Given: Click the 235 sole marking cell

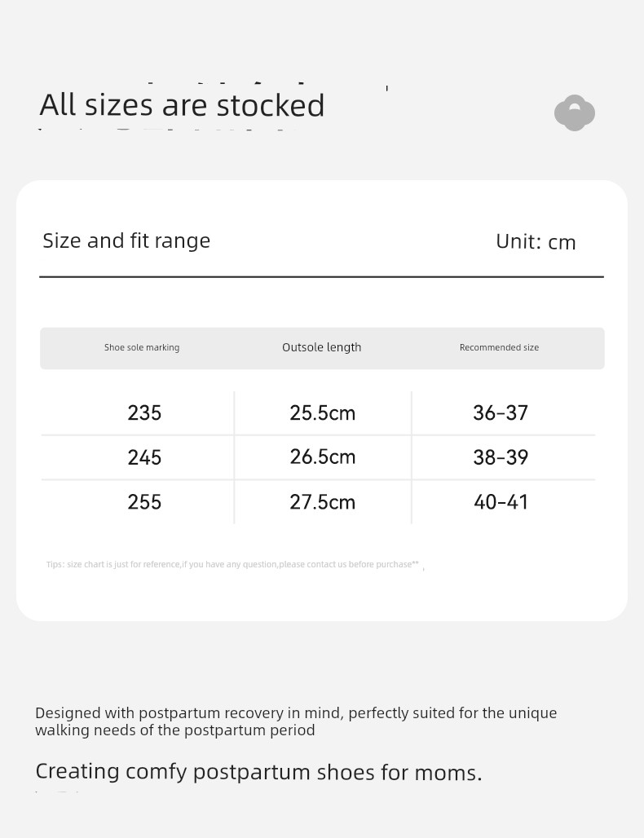Looking at the screenshot, I should [144, 412].
